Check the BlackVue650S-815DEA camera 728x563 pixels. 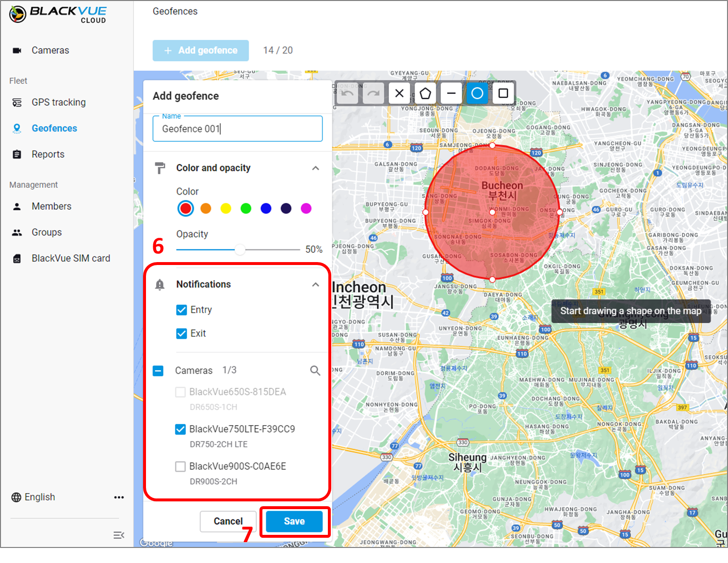tap(180, 392)
